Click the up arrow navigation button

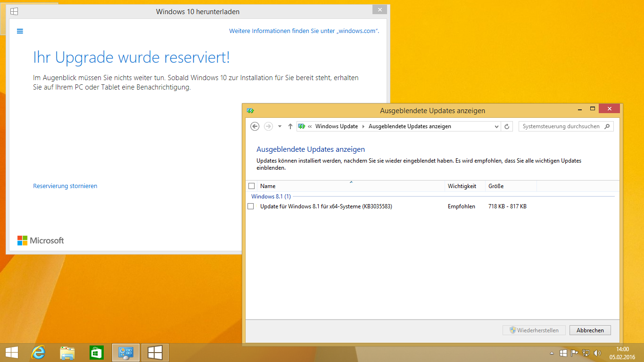(x=290, y=126)
